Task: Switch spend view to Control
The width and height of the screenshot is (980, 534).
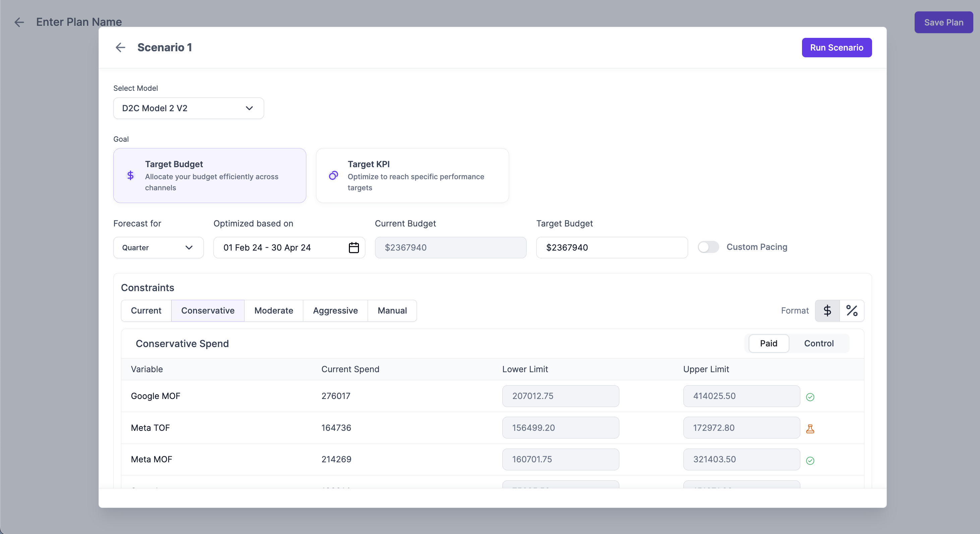Action: pyautogui.click(x=818, y=343)
